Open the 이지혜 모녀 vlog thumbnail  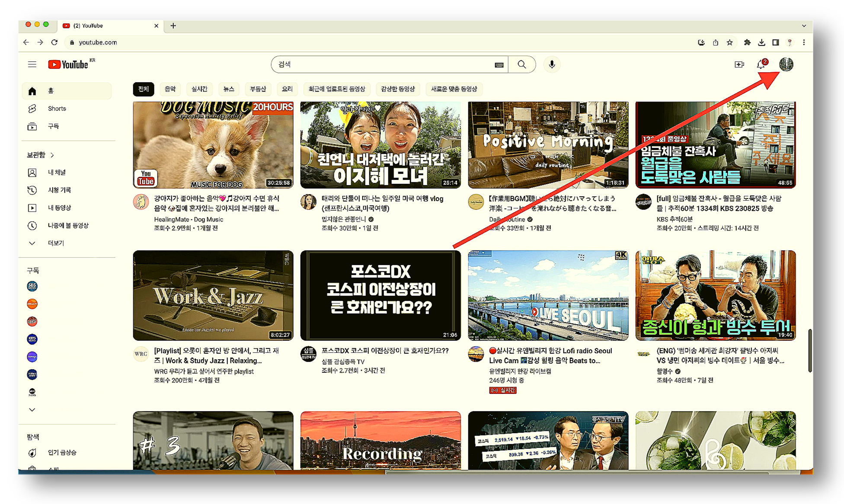[x=380, y=145]
